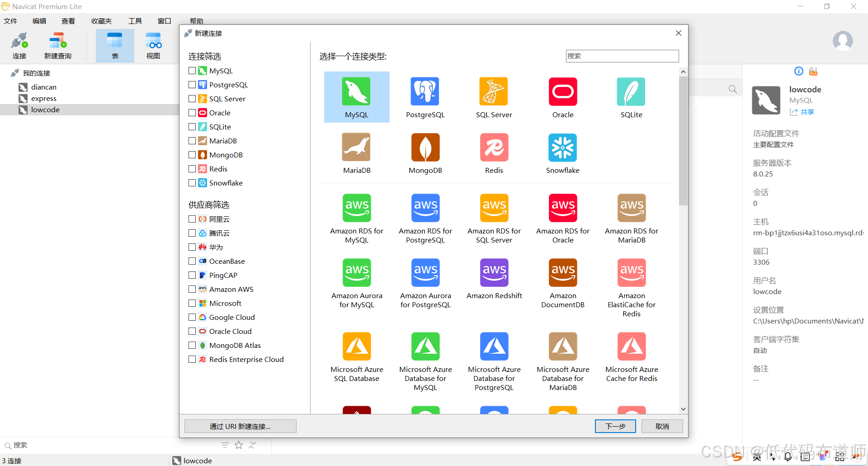Click the 共享 link for lowcode
868x466 pixels.
pos(802,112)
